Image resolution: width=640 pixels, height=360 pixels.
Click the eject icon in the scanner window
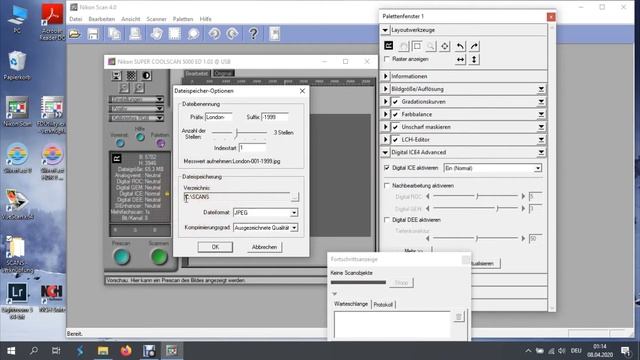click(117, 76)
